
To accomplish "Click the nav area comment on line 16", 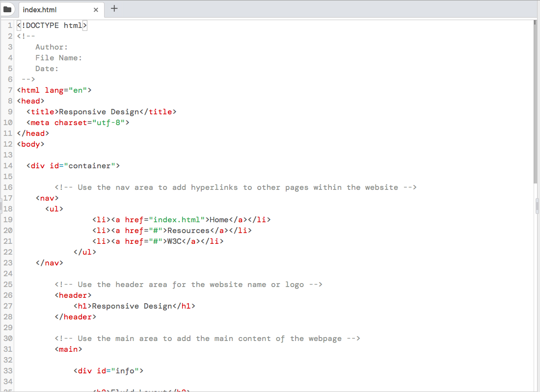I will (236, 187).
